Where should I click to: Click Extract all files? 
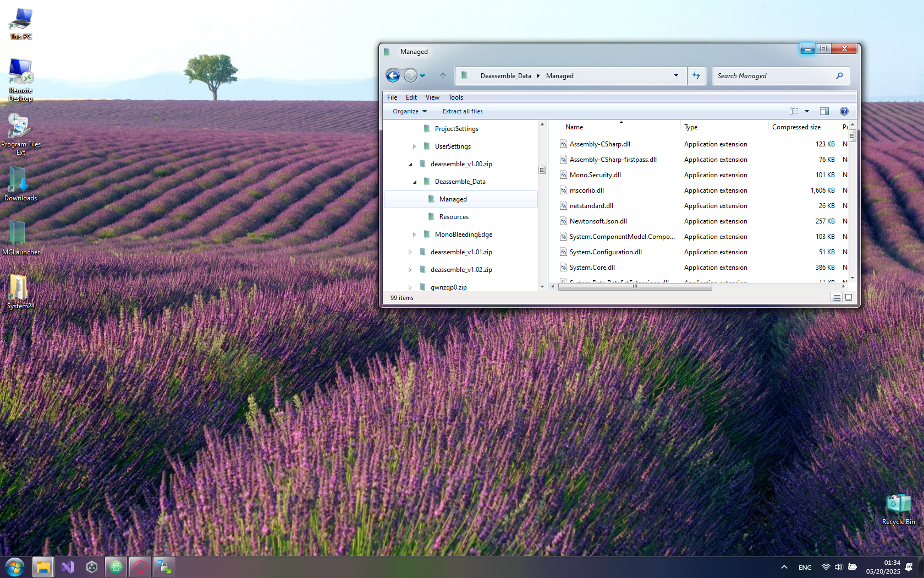[x=463, y=111]
